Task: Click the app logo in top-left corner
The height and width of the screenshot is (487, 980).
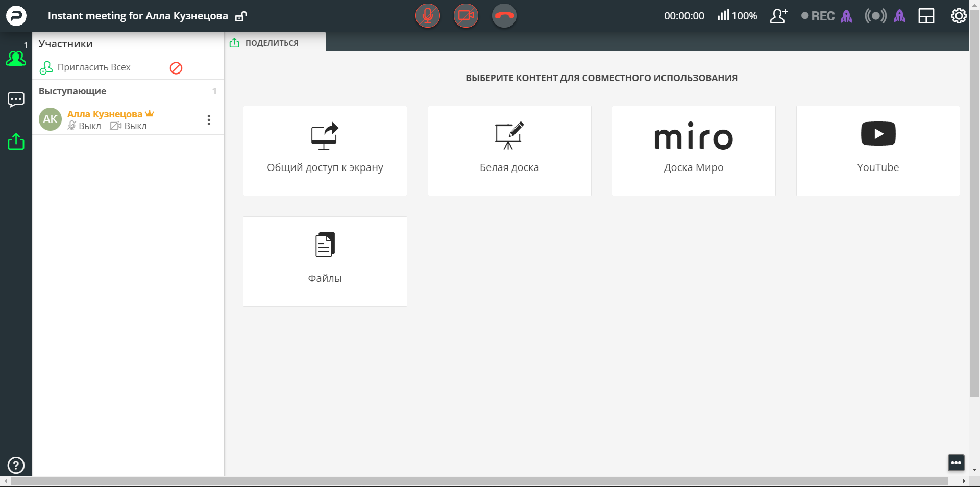Action: click(16, 16)
